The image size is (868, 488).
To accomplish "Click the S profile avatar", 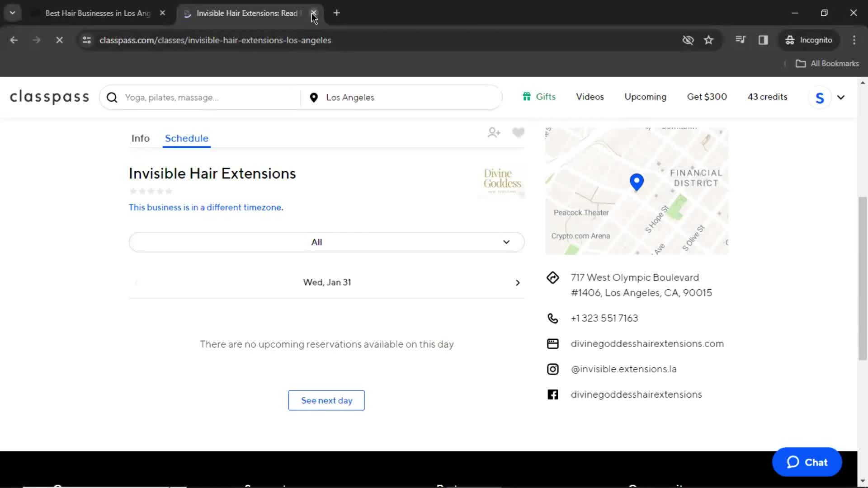I will click(820, 97).
